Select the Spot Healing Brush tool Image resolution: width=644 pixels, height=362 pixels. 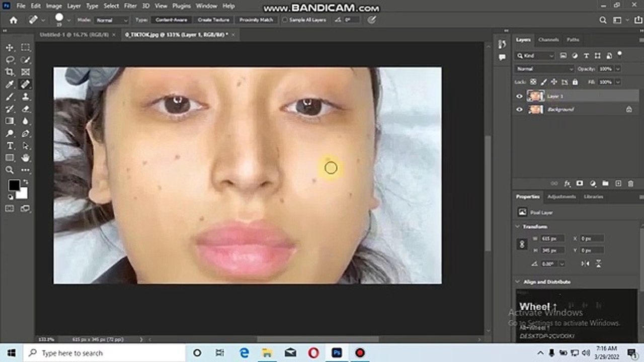tap(26, 84)
